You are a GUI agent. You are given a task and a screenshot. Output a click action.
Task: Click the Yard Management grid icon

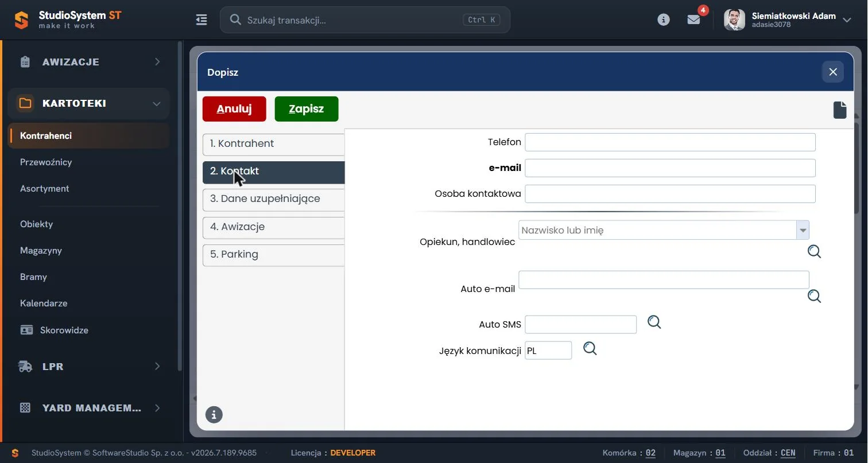tap(25, 408)
